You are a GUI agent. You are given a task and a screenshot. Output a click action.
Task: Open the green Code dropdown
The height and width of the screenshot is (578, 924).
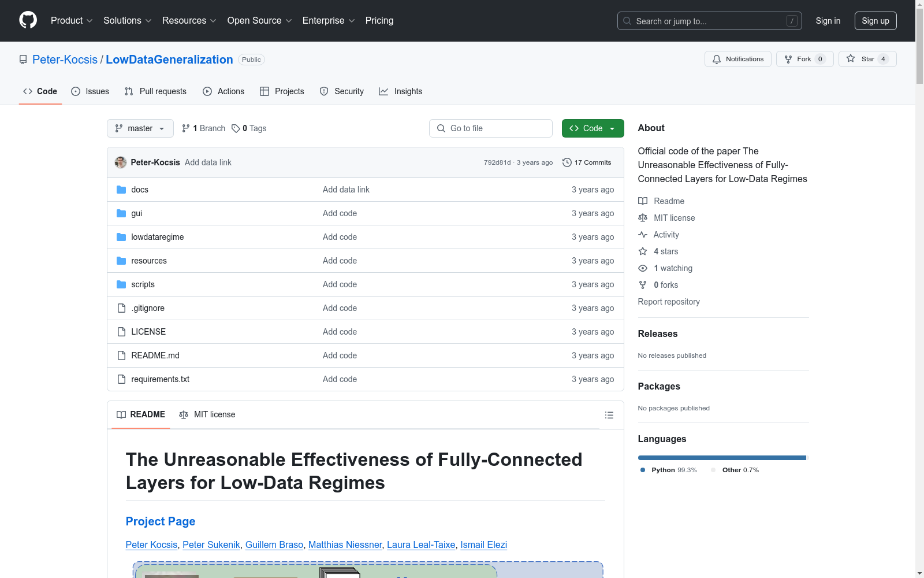click(x=593, y=128)
